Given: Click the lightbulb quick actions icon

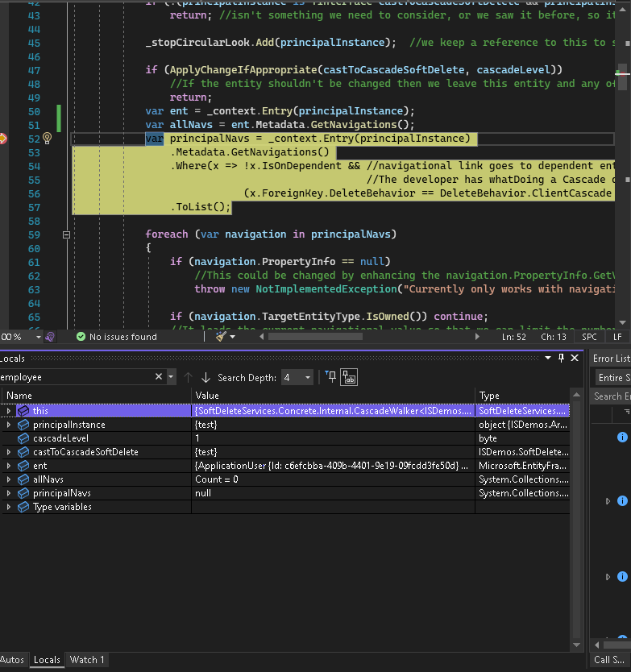Looking at the screenshot, I should (x=48, y=139).
